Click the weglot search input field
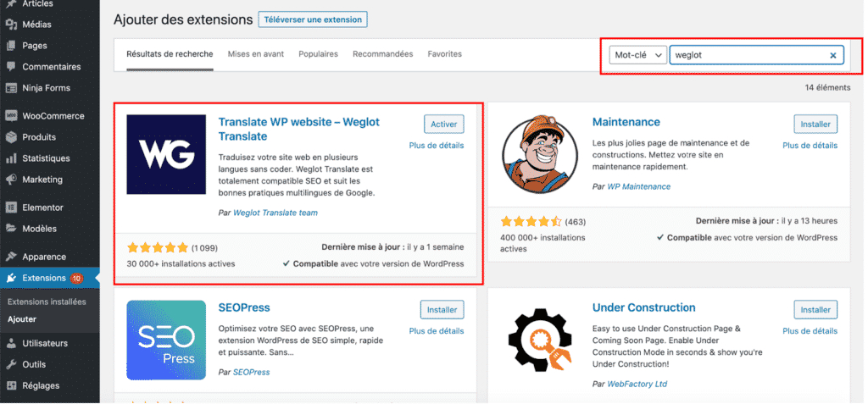Viewport: 868px width, 404px height. click(746, 56)
